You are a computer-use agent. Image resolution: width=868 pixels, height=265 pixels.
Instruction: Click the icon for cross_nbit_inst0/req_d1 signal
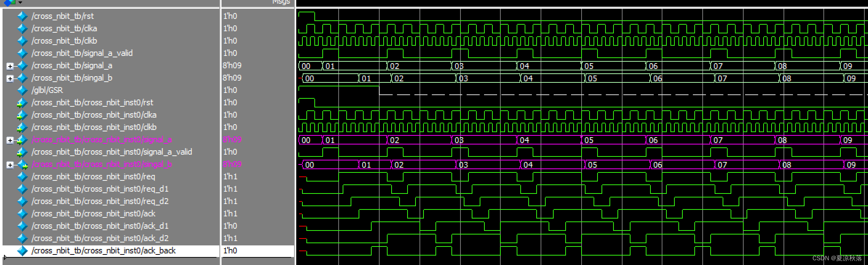[22, 189]
